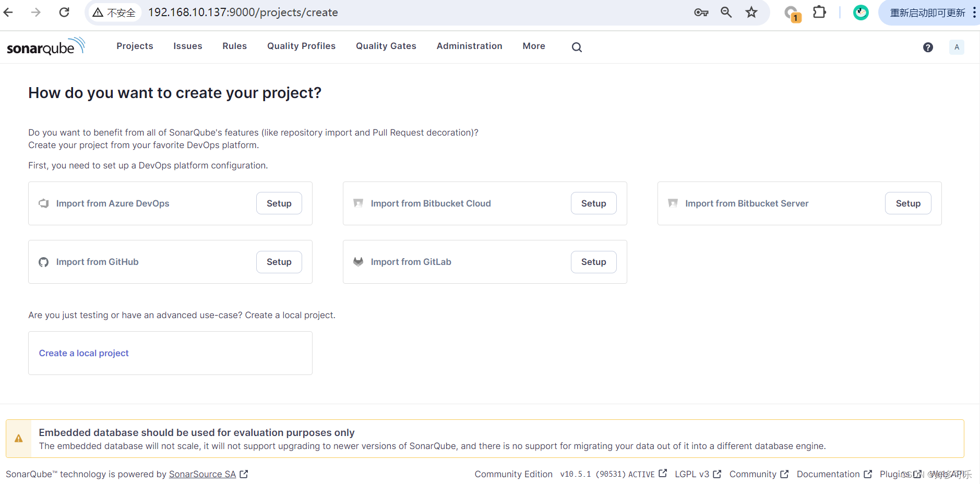
Task: Open the LGPL v3 license link
Action: pos(692,474)
